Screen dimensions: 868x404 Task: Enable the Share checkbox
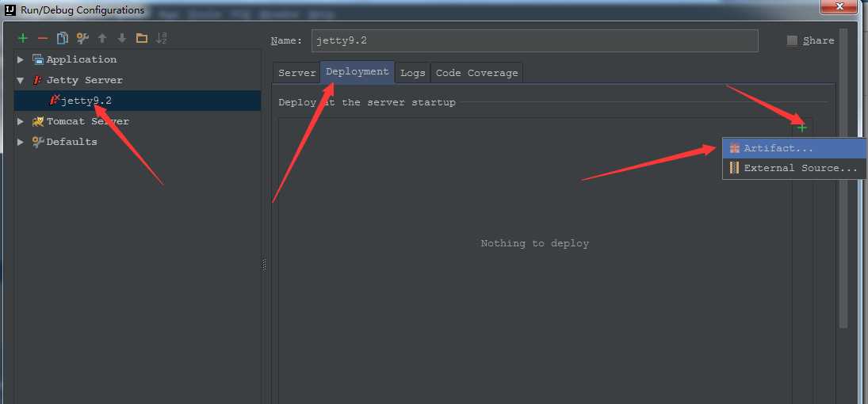792,40
